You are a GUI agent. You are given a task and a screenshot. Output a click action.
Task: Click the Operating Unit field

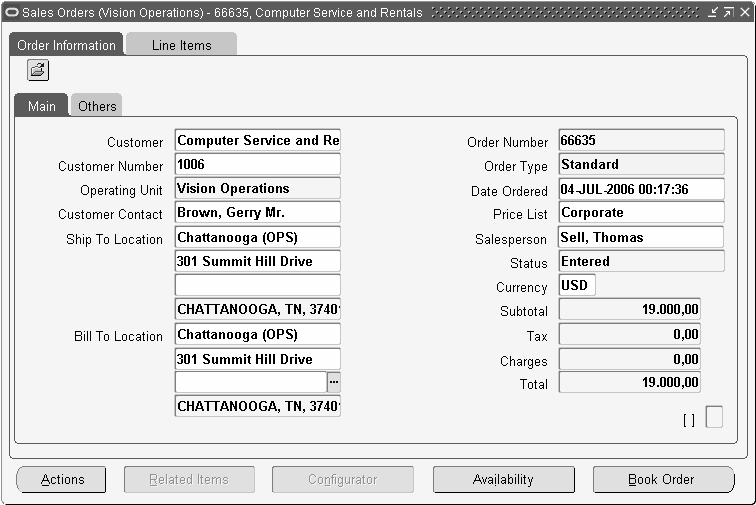click(258, 189)
